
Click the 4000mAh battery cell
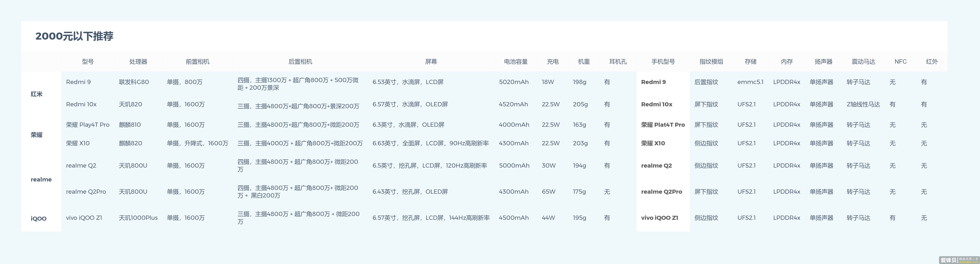514,125
